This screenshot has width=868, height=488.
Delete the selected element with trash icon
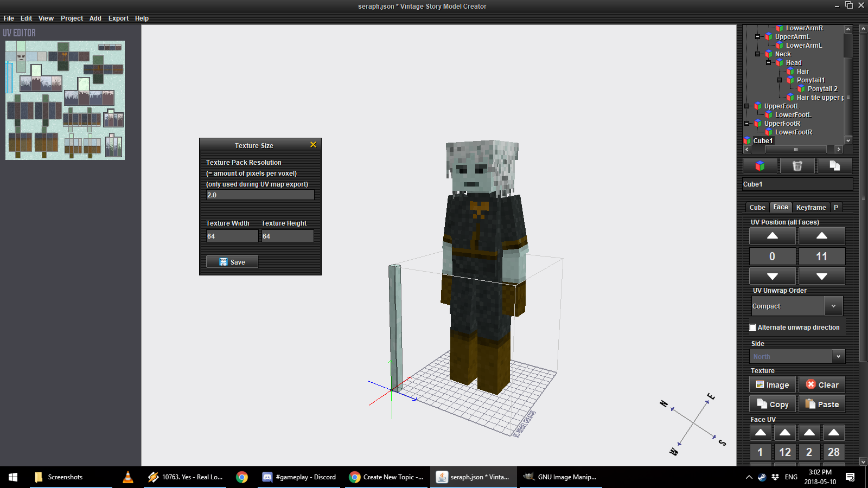coord(797,166)
